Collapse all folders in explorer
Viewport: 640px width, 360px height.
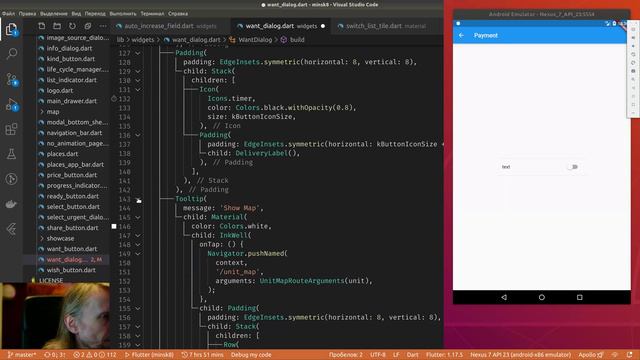[88, 26]
